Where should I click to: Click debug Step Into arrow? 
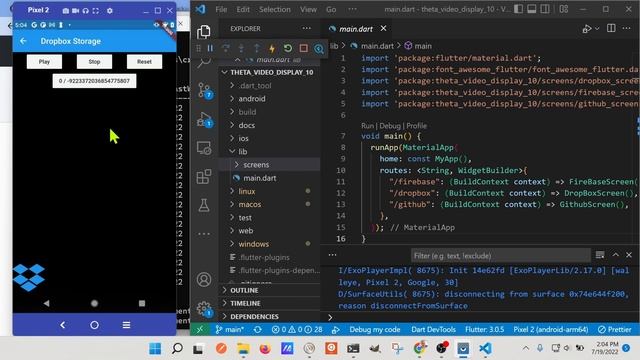coord(241,48)
